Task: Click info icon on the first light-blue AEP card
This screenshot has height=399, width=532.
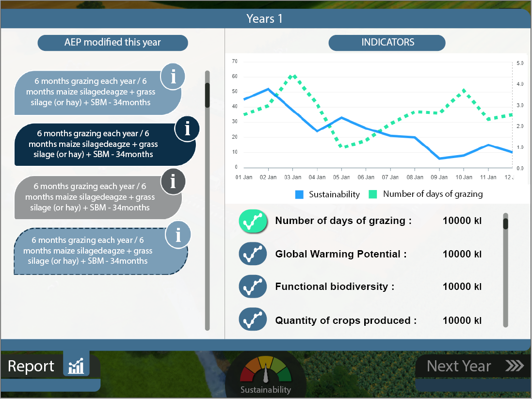Action: point(173,77)
